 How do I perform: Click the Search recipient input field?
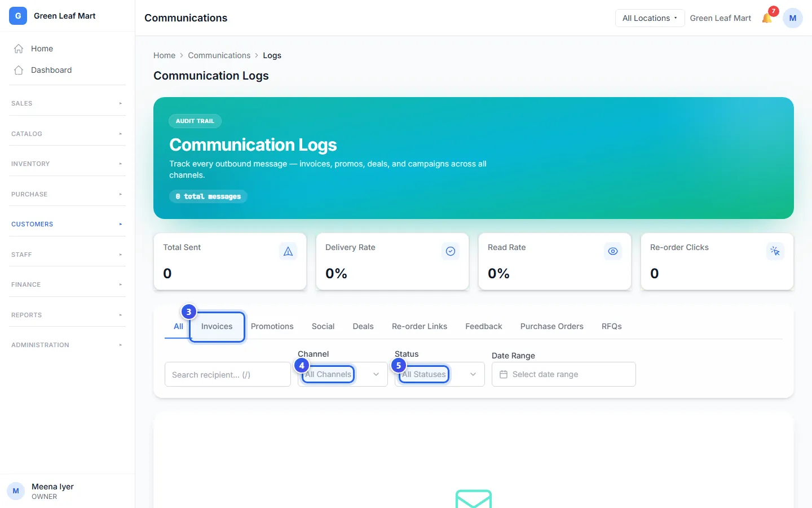(x=228, y=374)
